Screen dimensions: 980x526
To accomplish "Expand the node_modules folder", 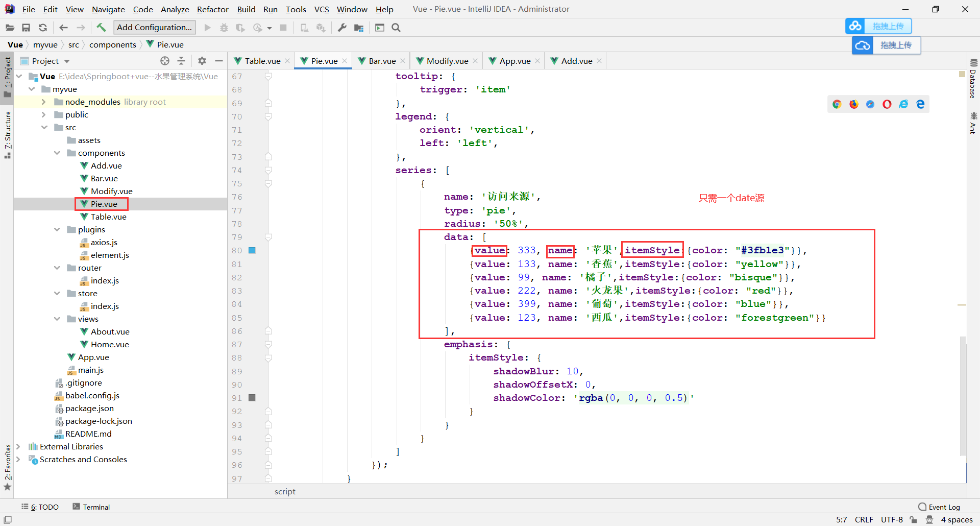I will (44, 102).
